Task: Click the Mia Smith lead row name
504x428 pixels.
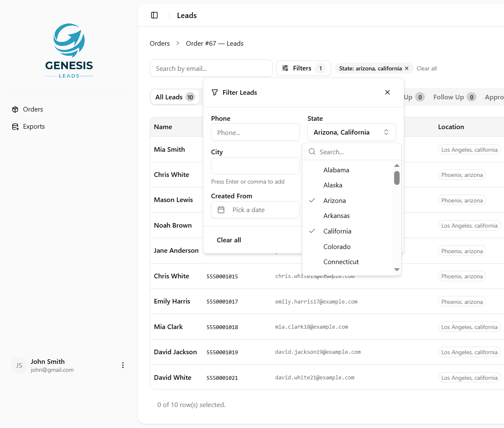Action: [x=169, y=150]
